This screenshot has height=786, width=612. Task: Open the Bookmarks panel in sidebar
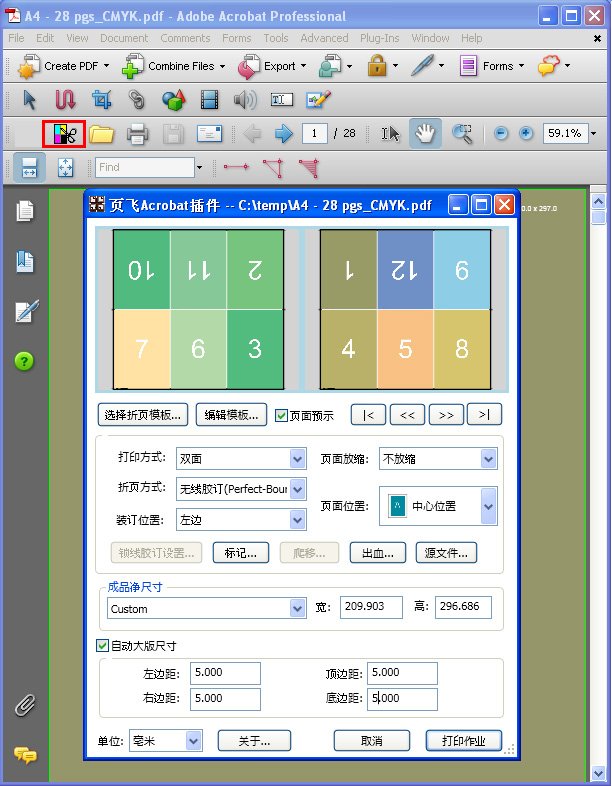click(25, 262)
